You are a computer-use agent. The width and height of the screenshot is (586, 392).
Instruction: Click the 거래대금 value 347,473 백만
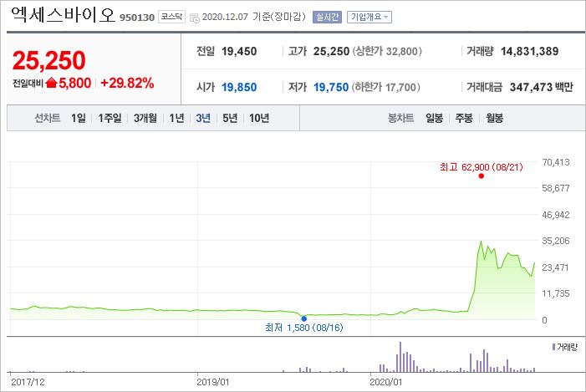541,87
